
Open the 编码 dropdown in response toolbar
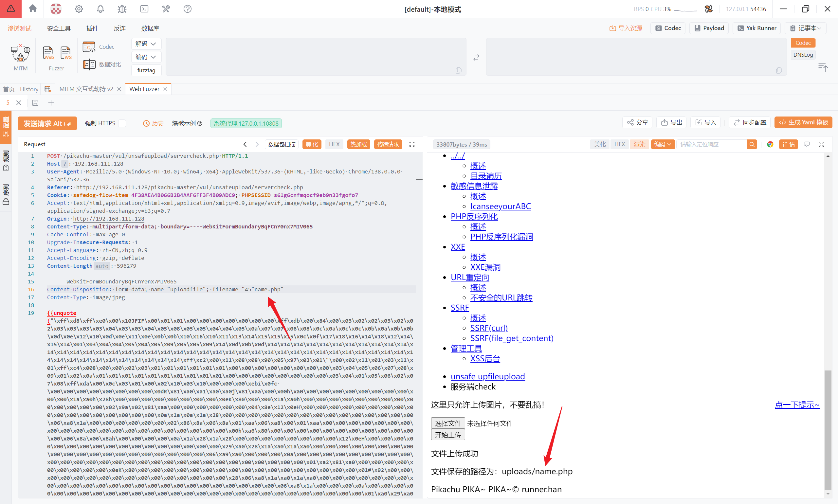(x=663, y=144)
